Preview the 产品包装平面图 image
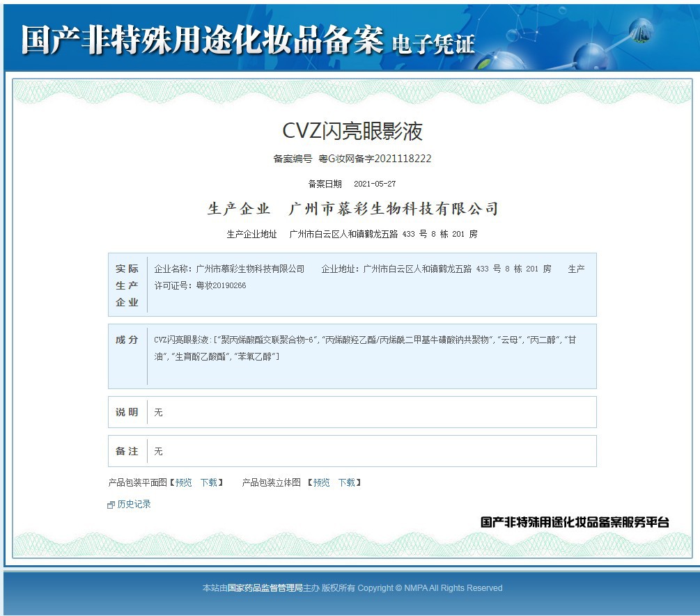 (183, 482)
